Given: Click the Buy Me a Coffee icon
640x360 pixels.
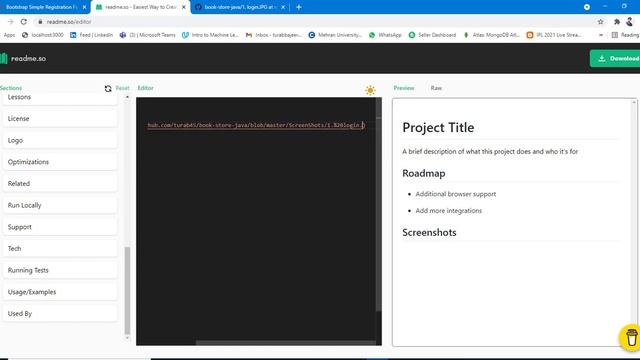Looking at the screenshot, I should coord(631,338).
